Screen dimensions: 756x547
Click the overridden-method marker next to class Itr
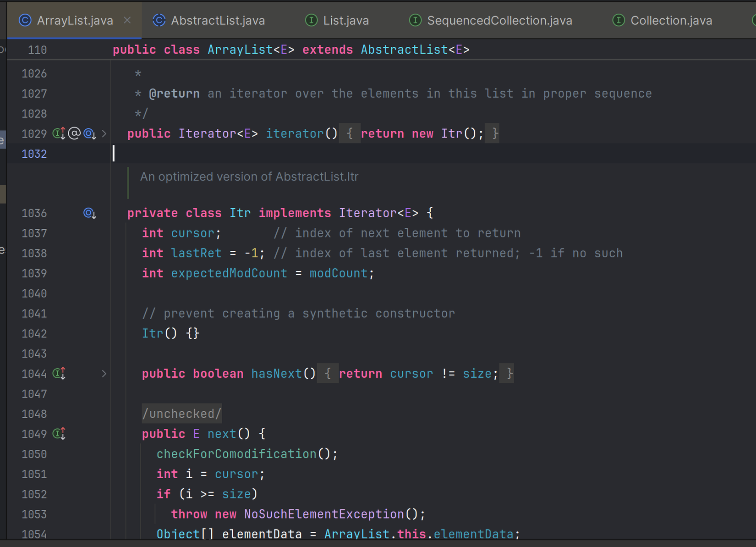(x=89, y=213)
